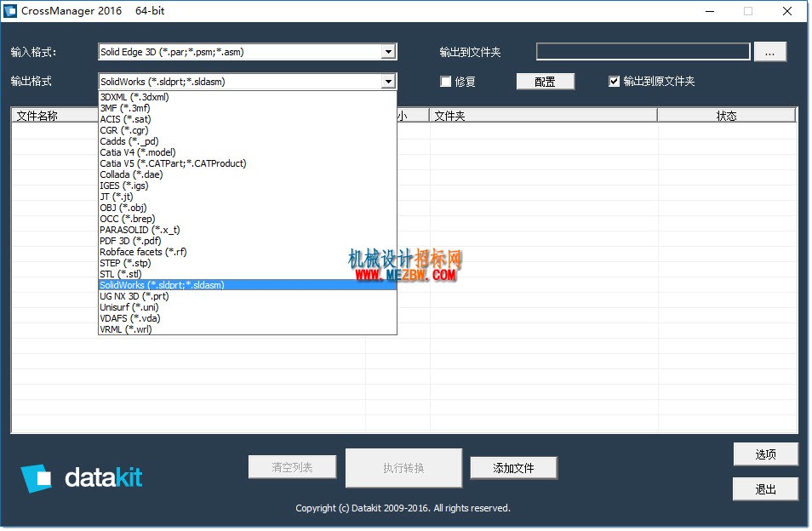Viewport: 812px width, 531px height.
Task: Click the 输出到文件夹 path input field
Action: coord(643,52)
